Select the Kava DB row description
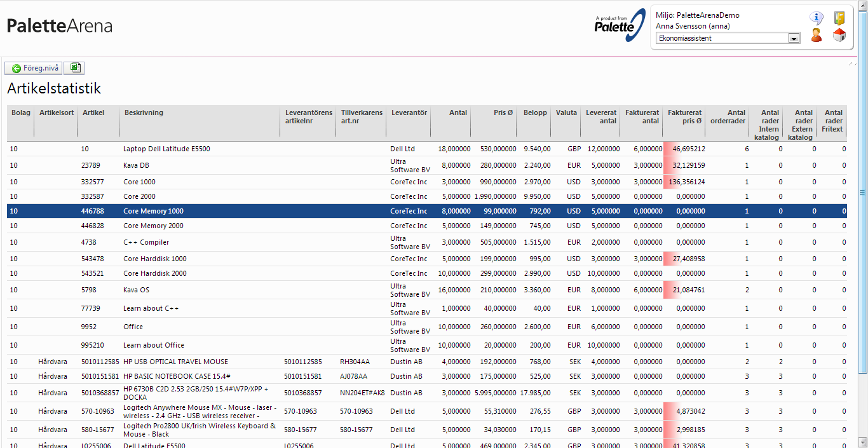868x448 pixels. 136,165
